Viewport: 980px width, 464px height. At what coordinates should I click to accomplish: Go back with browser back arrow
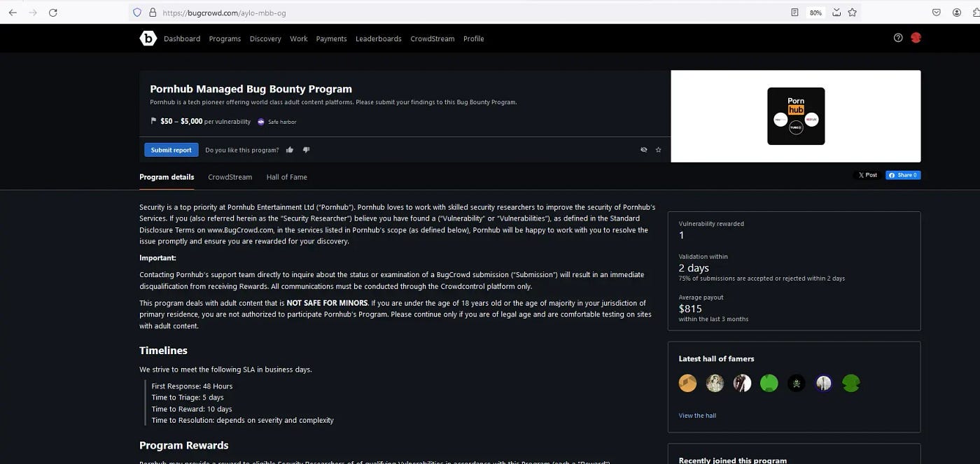(13, 13)
